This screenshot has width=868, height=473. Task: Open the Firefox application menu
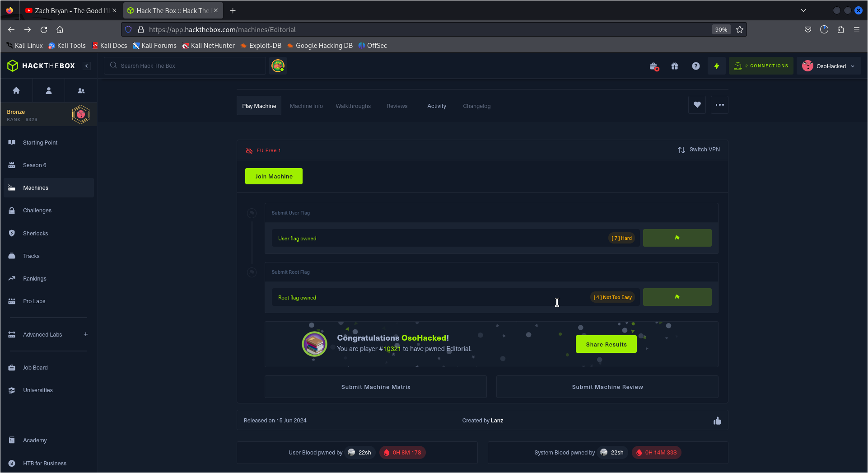click(x=857, y=29)
